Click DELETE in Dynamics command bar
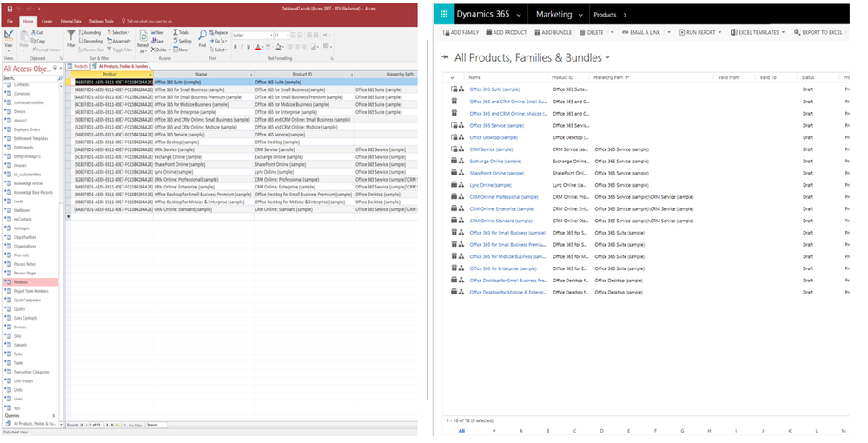868x443 pixels. pos(591,33)
